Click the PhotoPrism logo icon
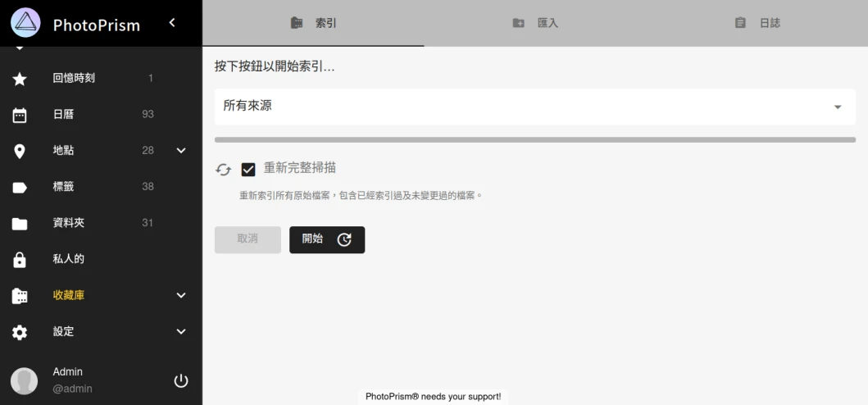 tap(25, 23)
